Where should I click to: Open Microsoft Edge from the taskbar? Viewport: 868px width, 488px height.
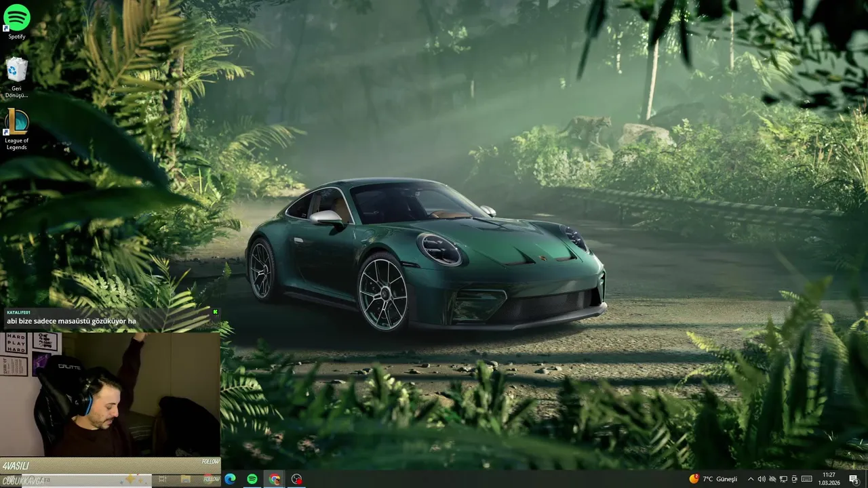(x=230, y=479)
